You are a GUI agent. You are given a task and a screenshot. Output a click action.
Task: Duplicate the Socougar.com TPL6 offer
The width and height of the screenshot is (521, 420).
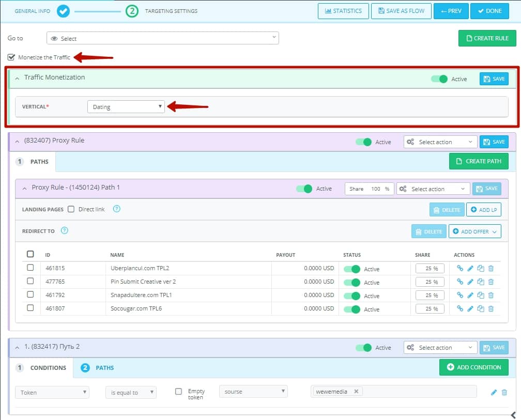[481, 308]
